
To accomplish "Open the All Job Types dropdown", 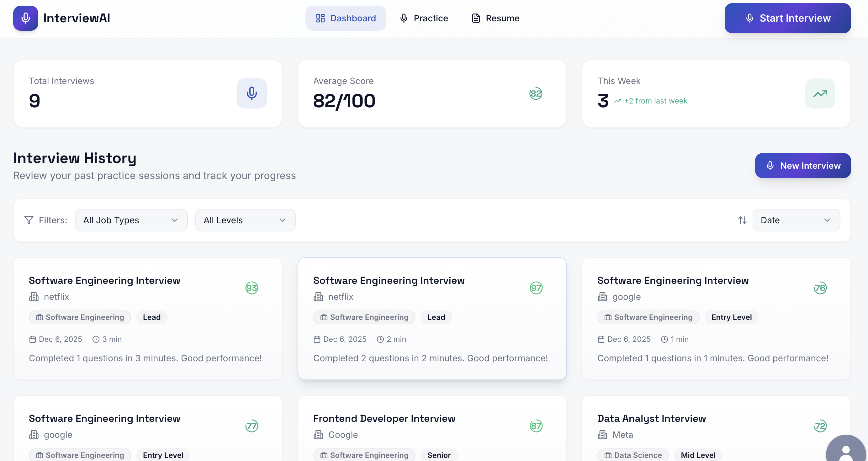I will [131, 220].
